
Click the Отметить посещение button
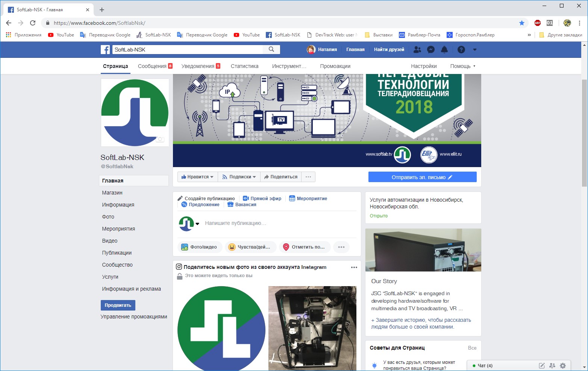(x=305, y=247)
